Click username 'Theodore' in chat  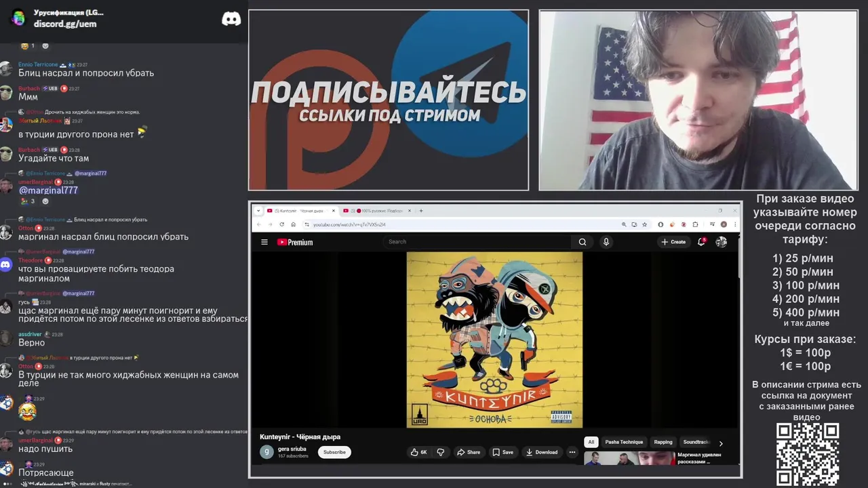[31, 260]
